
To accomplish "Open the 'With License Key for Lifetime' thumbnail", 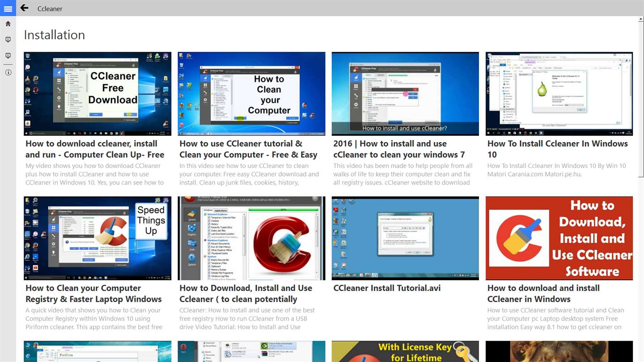I will [x=405, y=351].
